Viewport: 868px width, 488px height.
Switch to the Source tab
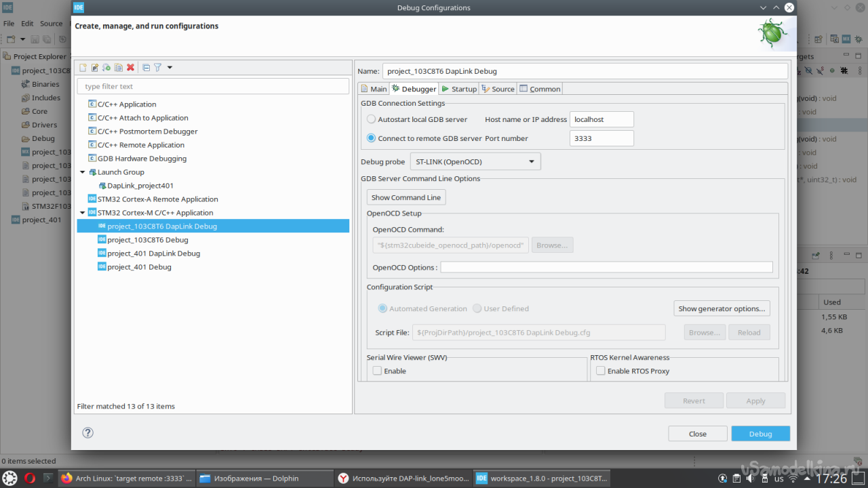pos(498,89)
